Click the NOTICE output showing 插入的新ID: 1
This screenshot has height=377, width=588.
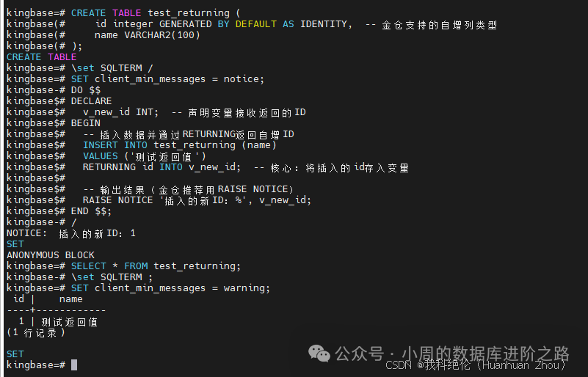71,233
